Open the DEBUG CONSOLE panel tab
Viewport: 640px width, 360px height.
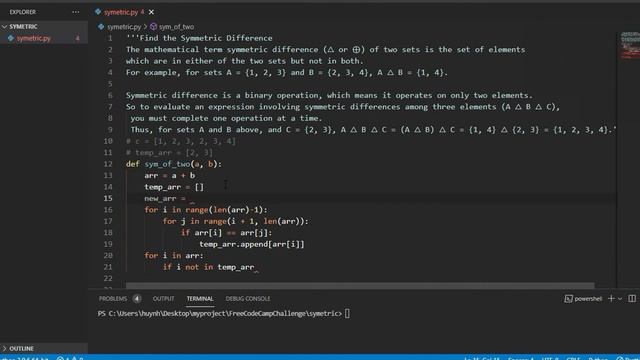(x=248, y=299)
